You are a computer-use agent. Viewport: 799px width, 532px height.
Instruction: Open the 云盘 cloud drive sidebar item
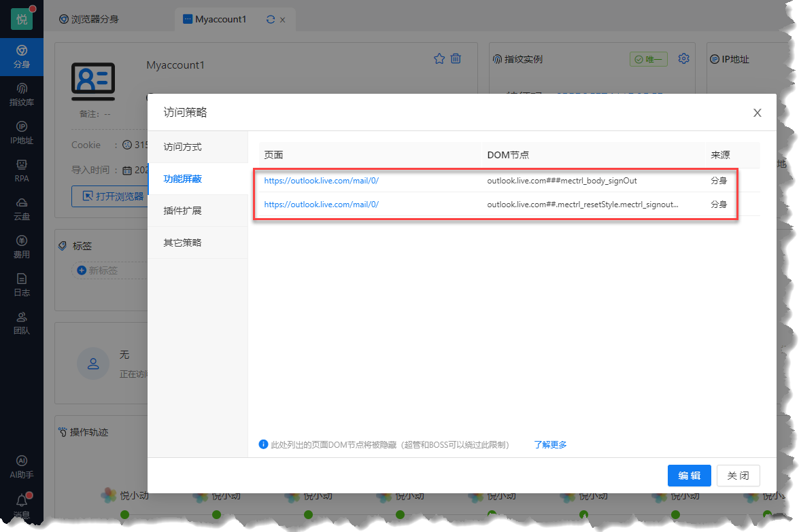coord(21,209)
